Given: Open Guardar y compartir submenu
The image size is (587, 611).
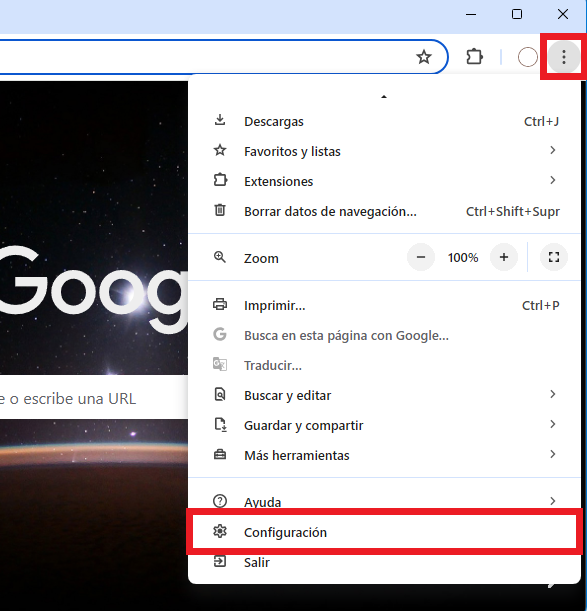Looking at the screenshot, I should point(384,425).
